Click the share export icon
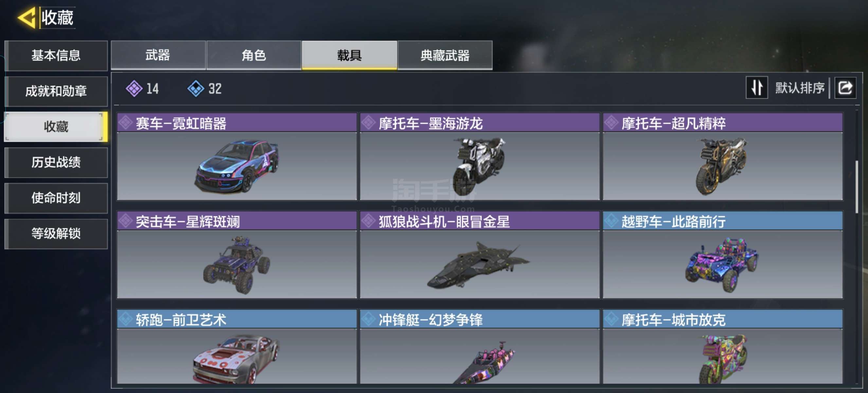Screen dimensions: 868x393 click(x=845, y=88)
